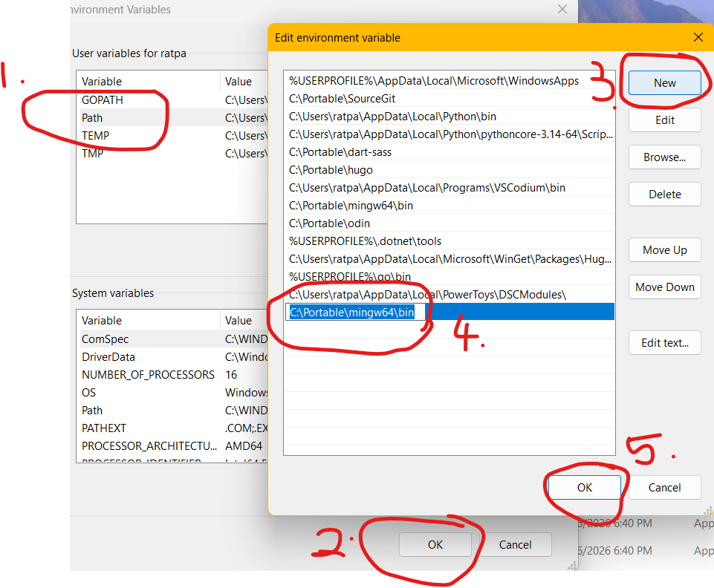Select the GOPATH user variable row
The width and height of the screenshot is (714, 588).
coord(103,99)
